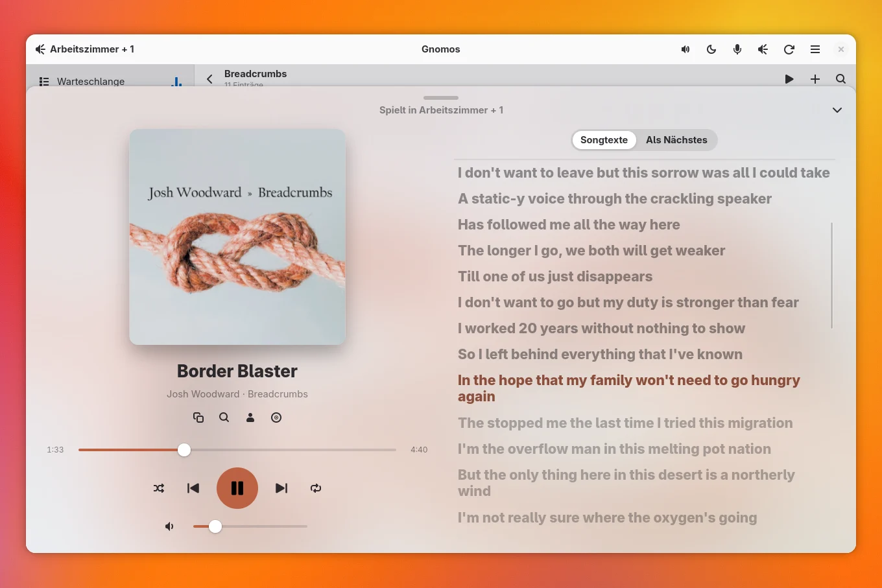The image size is (882, 588).
Task: Jump to lyric "Has followed me all the way here"
Action: tap(569, 225)
